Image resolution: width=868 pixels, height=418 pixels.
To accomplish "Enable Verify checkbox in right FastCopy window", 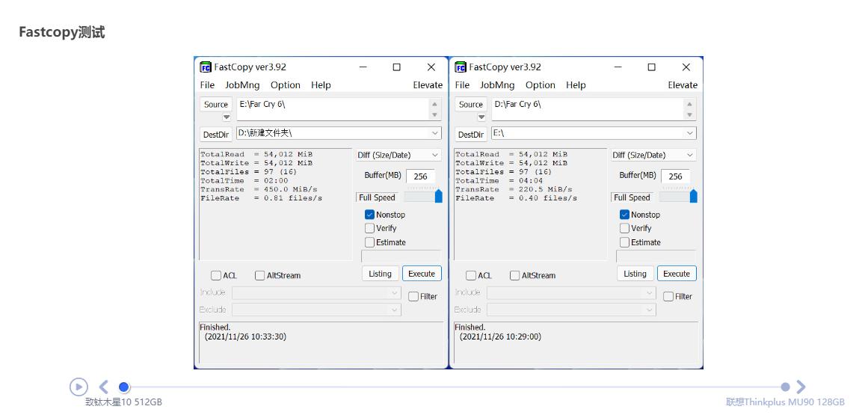I will [624, 228].
